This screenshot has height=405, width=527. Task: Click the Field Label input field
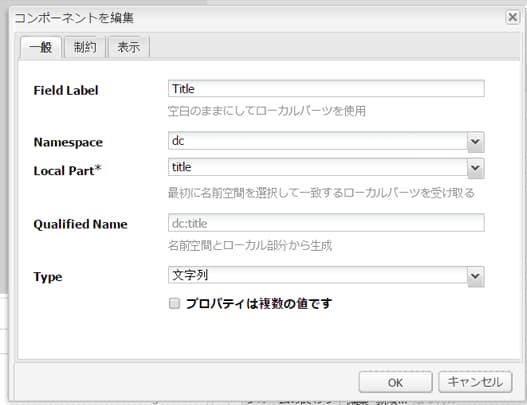[326, 89]
